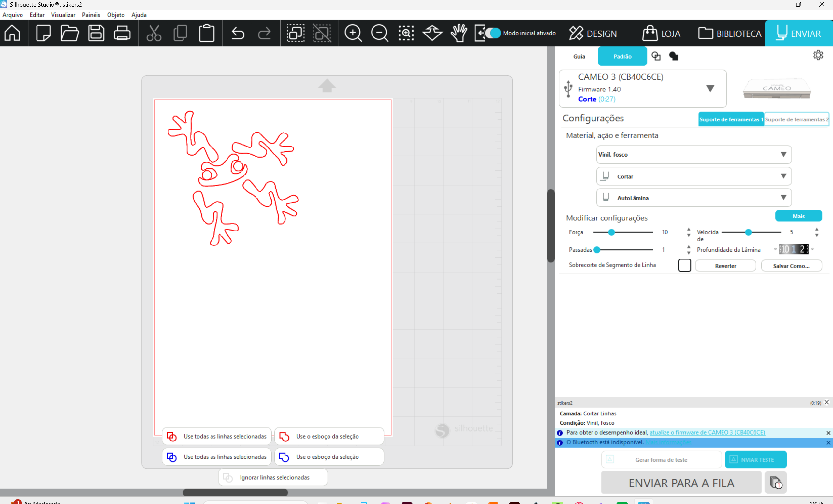Screen dimensions: 833x504
Task: Activate zoom-to-selection tool
Action: (406, 33)
